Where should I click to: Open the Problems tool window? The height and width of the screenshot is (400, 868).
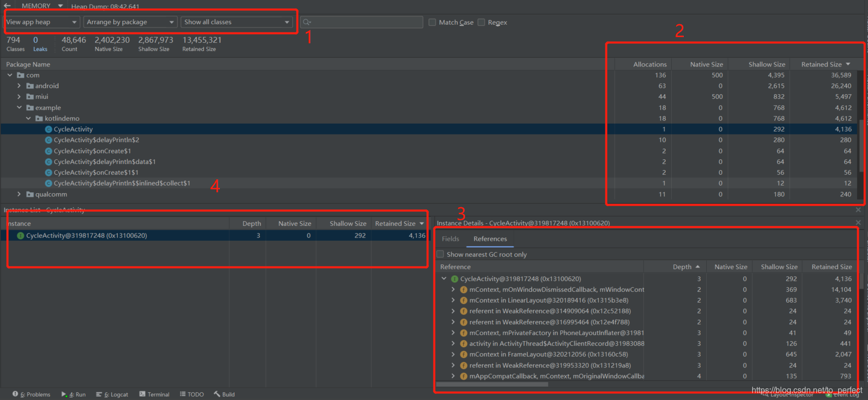click(31, 394)
